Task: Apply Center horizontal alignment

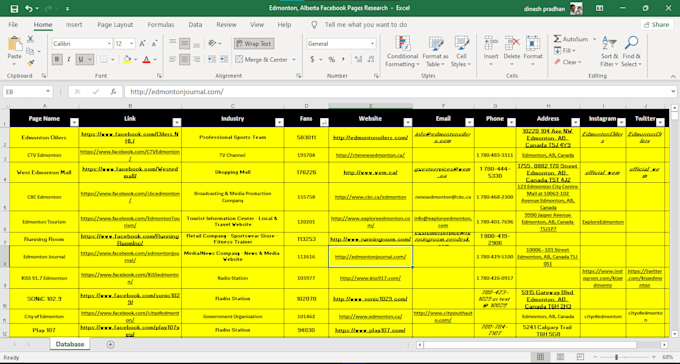Action: (x=184, y=59)
